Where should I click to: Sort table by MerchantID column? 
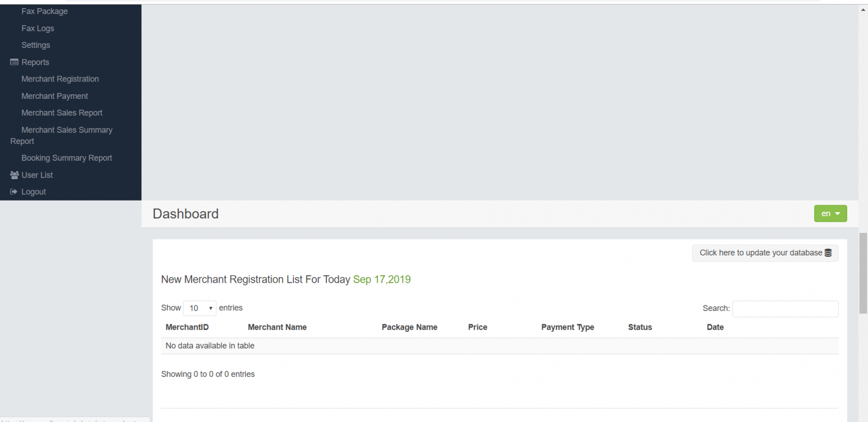tap(187, 327)
